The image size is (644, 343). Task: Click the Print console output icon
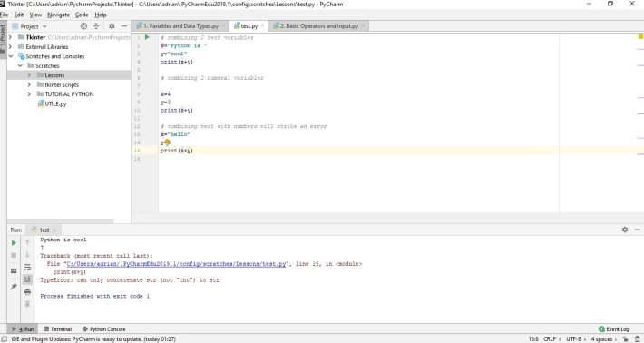[x=27, y=291]
